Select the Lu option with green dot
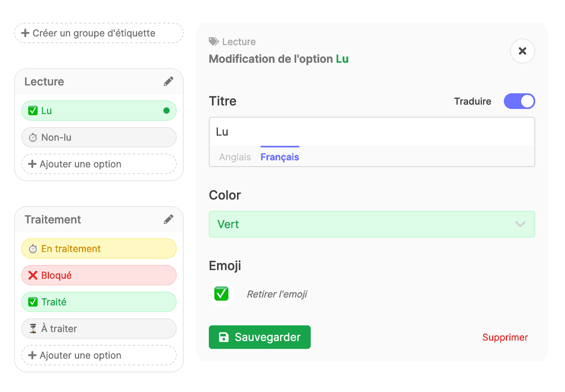This screenshot has width=565, height=392. (99, 111)
